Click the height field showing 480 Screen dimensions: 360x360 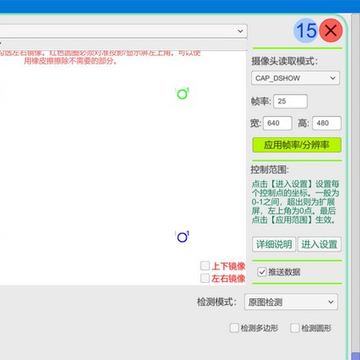pos(327,123)
